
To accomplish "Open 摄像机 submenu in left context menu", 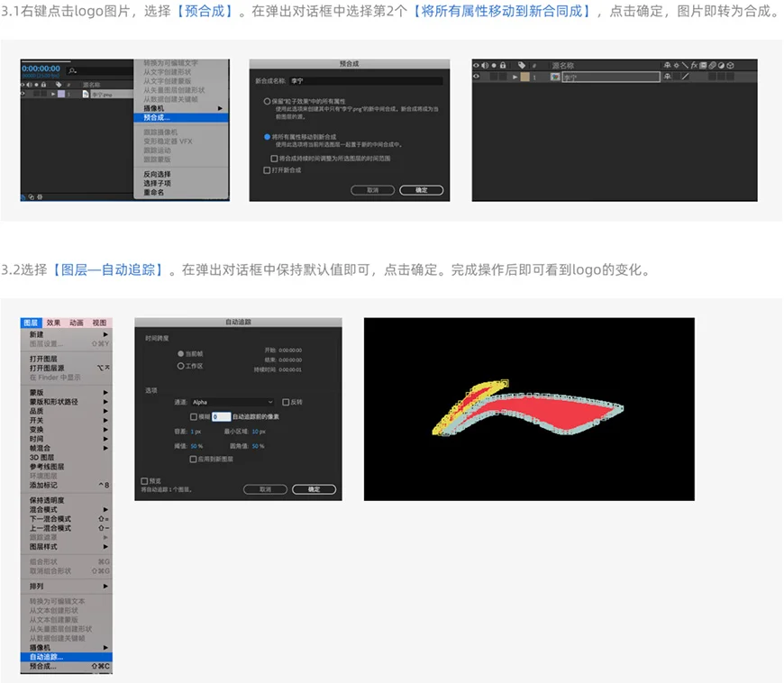I will coord(181,108).
